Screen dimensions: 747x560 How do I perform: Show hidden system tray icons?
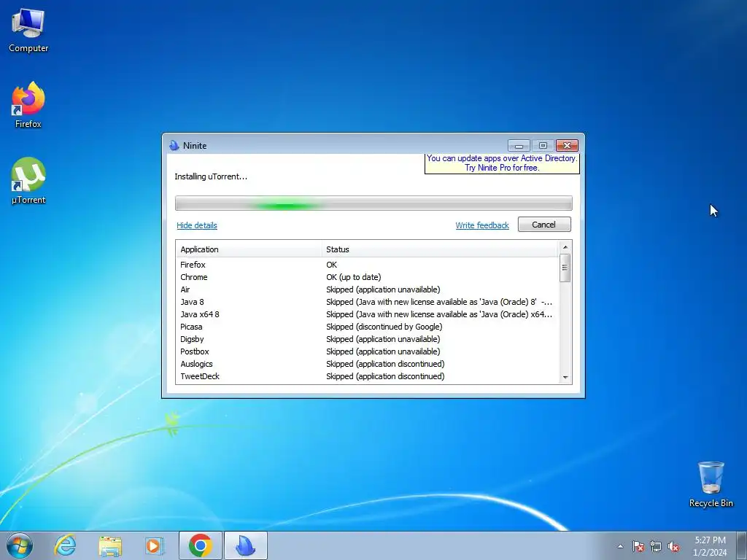click(620, 546)
